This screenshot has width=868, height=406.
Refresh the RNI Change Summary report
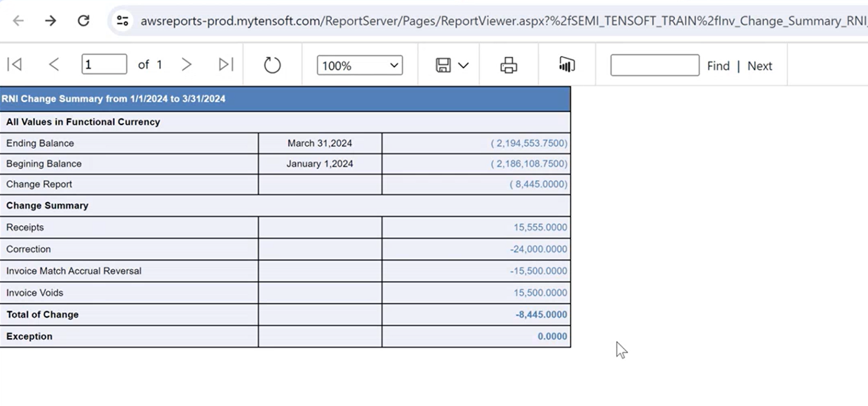(x=272, y=64)
